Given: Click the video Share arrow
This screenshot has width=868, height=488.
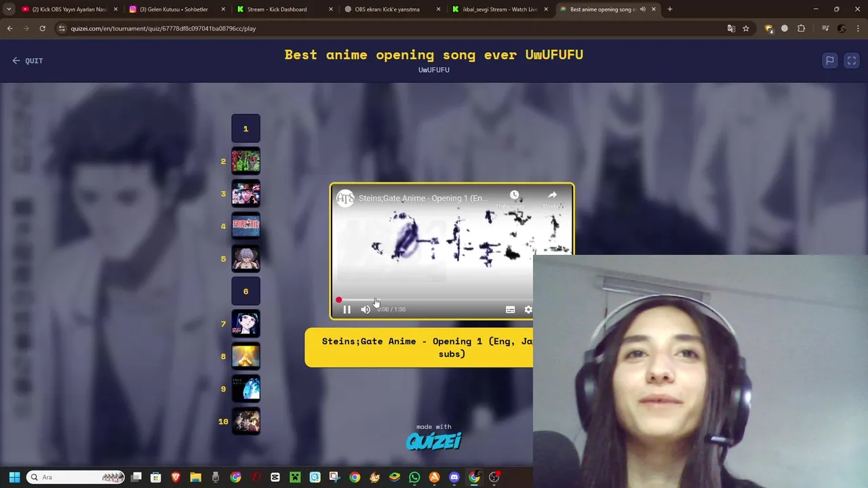Looking at the screenshot, I should point(552,195).
